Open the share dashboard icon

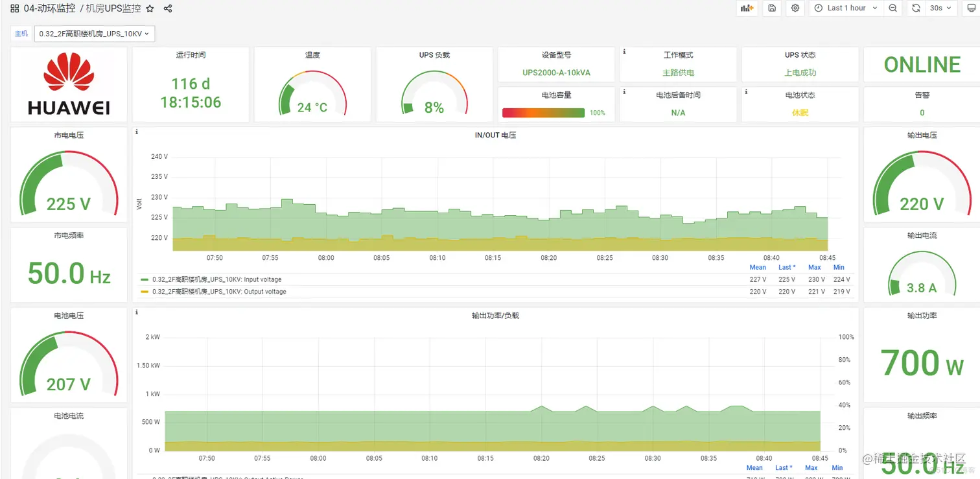[168, 8]
